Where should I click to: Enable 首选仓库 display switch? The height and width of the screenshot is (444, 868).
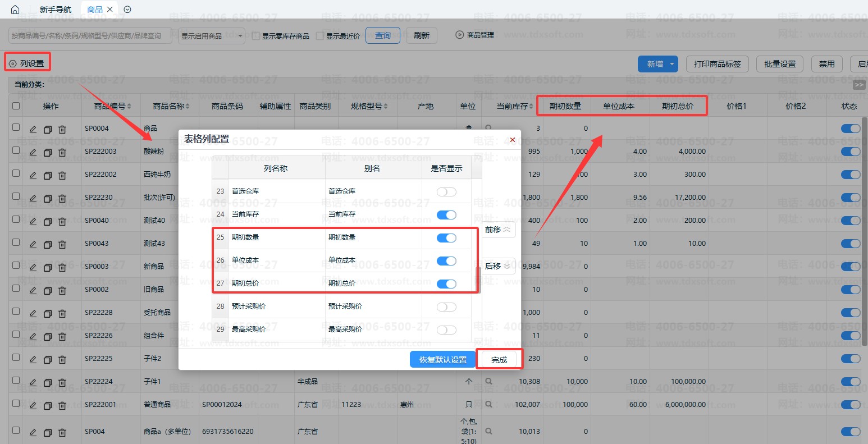point(446,192)
